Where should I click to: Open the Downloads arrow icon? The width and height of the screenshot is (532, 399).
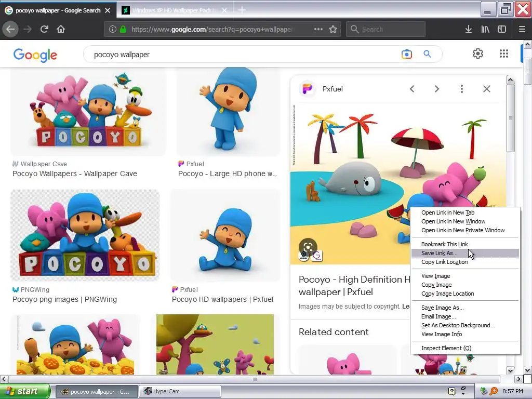coord(469,29)
